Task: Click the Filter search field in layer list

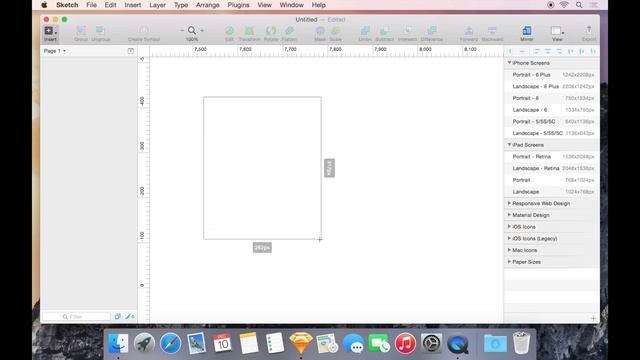Action: [76, 316]
